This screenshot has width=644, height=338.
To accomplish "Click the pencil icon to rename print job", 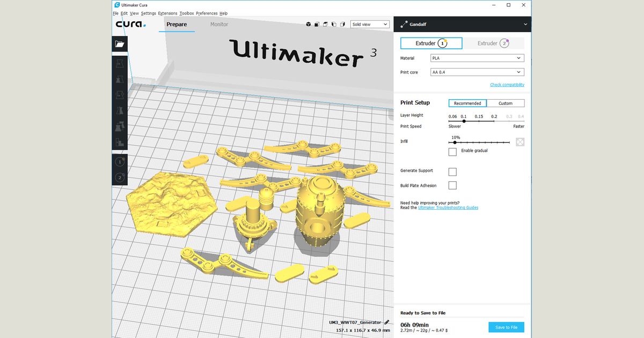I will (387, 322).
